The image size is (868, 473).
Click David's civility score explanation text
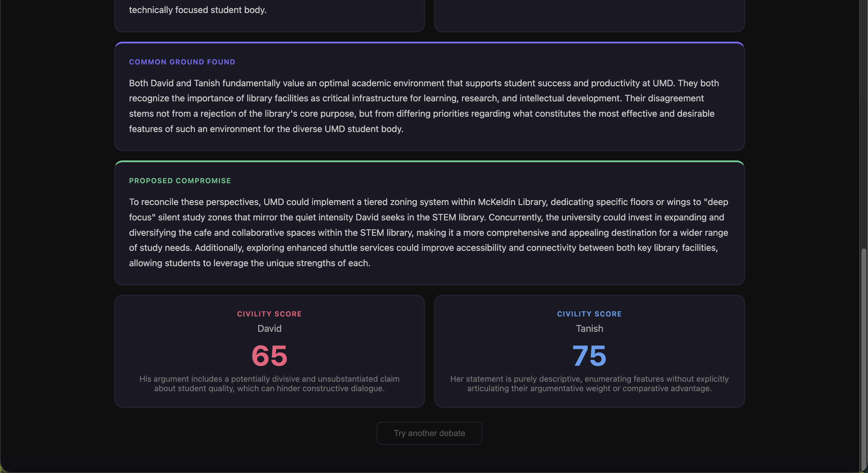coord(269,384)
